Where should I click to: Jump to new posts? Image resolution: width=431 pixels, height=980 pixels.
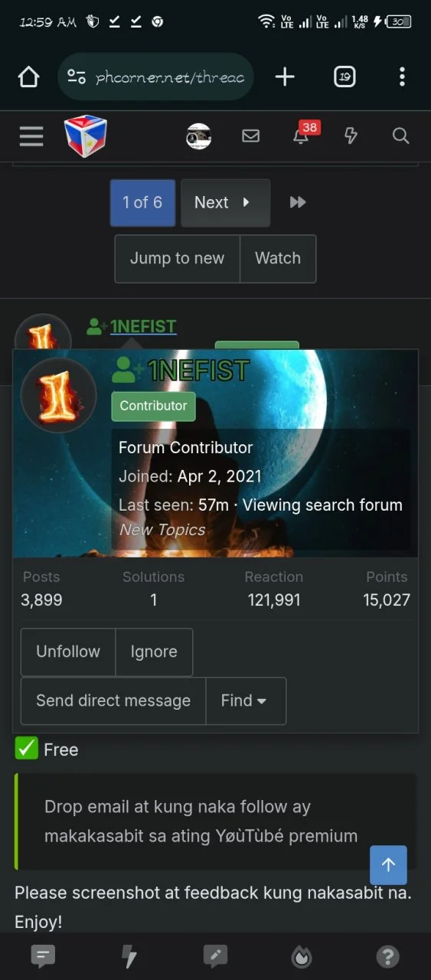[x=177, y=259]
